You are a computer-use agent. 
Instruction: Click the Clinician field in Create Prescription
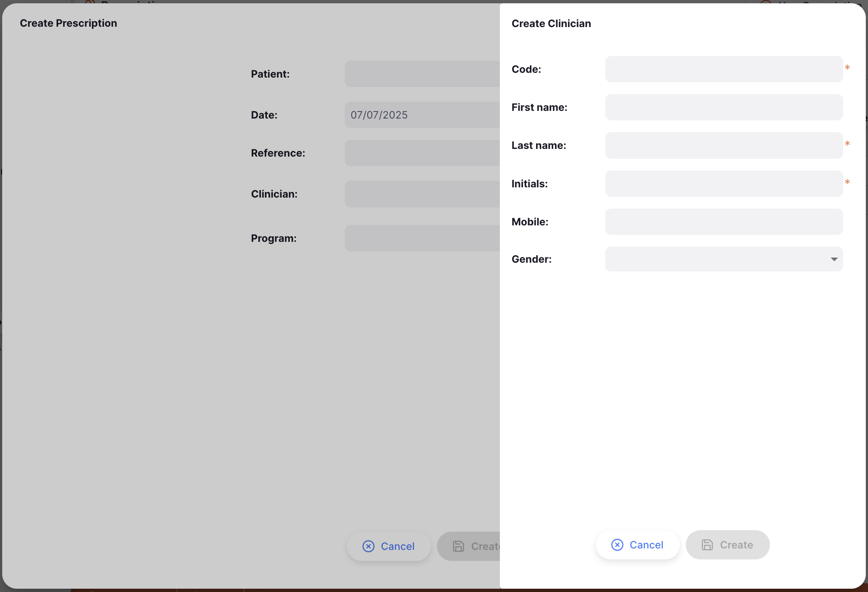[x=422, y=194]
